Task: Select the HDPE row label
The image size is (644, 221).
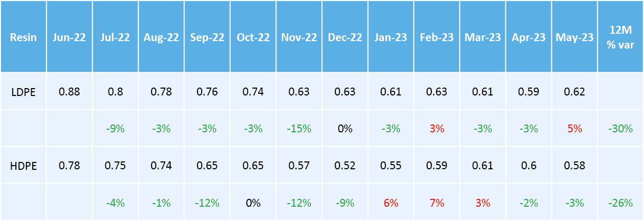Action: [x=23, y=166]
